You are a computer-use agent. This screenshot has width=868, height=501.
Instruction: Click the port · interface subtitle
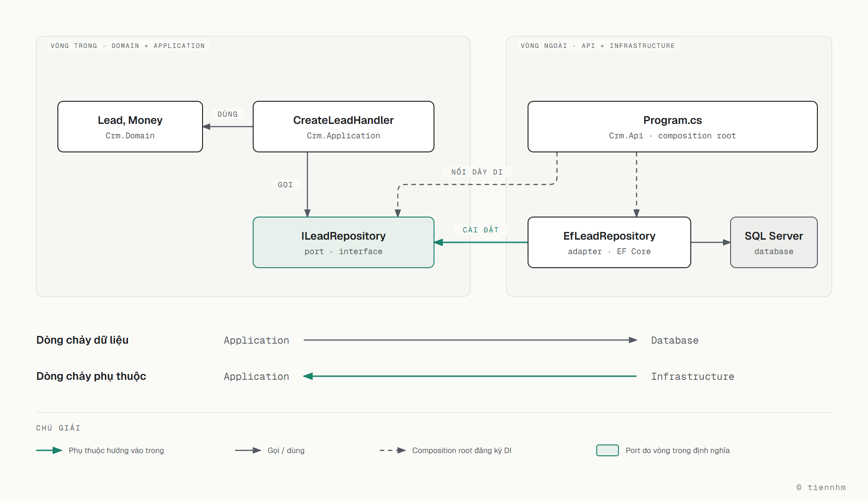pos(344,251)
